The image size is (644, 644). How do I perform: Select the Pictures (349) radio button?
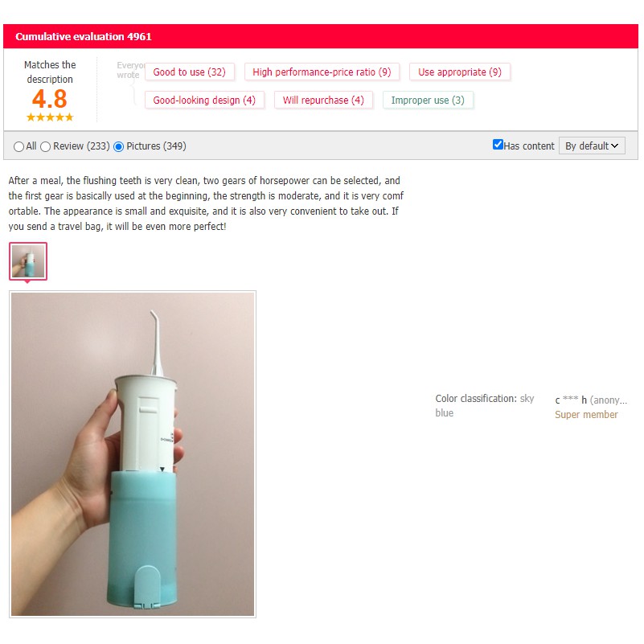(x=118, y=146)
